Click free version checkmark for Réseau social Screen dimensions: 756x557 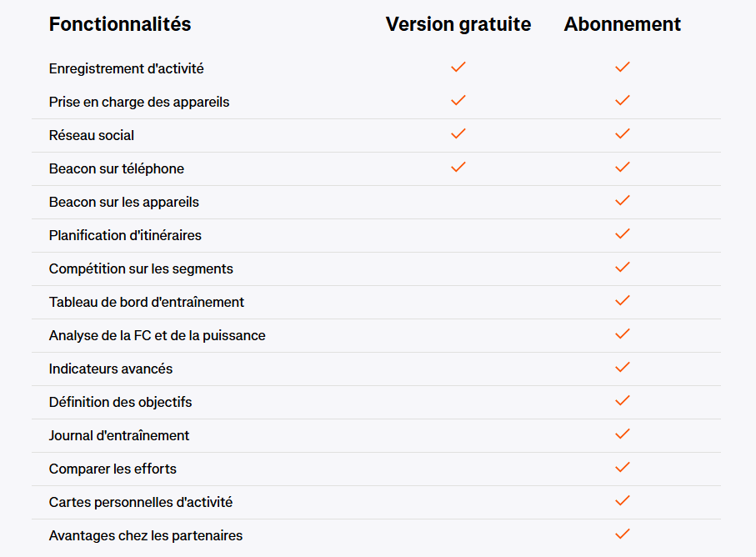tap(458, 134)
